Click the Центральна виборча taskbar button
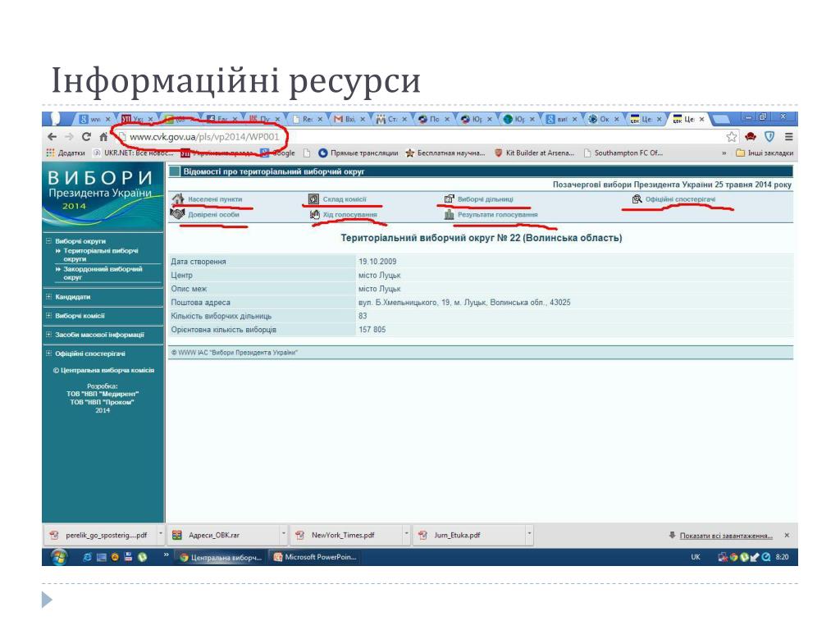 pos(221,557)
